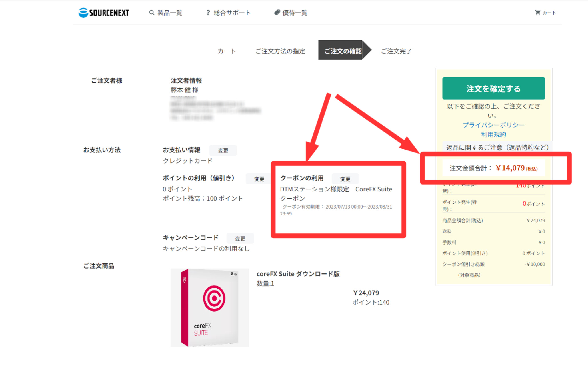
Task: Confirm order with 注文を確定する button
Action: point(493,88)
